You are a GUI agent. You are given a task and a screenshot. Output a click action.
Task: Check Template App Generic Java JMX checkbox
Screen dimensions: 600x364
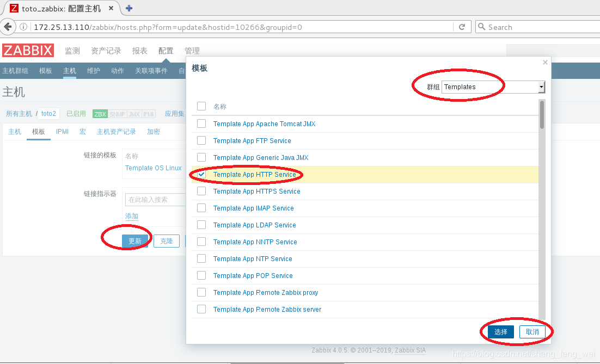click(x=201, y=157)
